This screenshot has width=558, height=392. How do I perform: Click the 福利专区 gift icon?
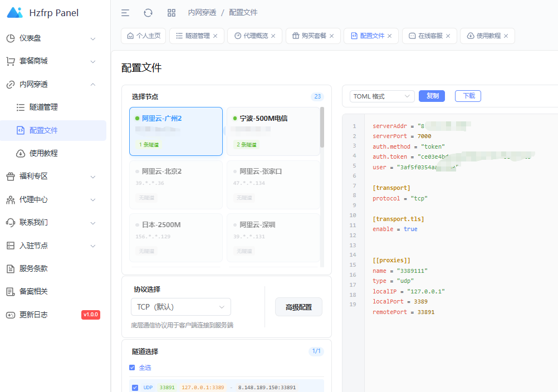click(11, 177)
